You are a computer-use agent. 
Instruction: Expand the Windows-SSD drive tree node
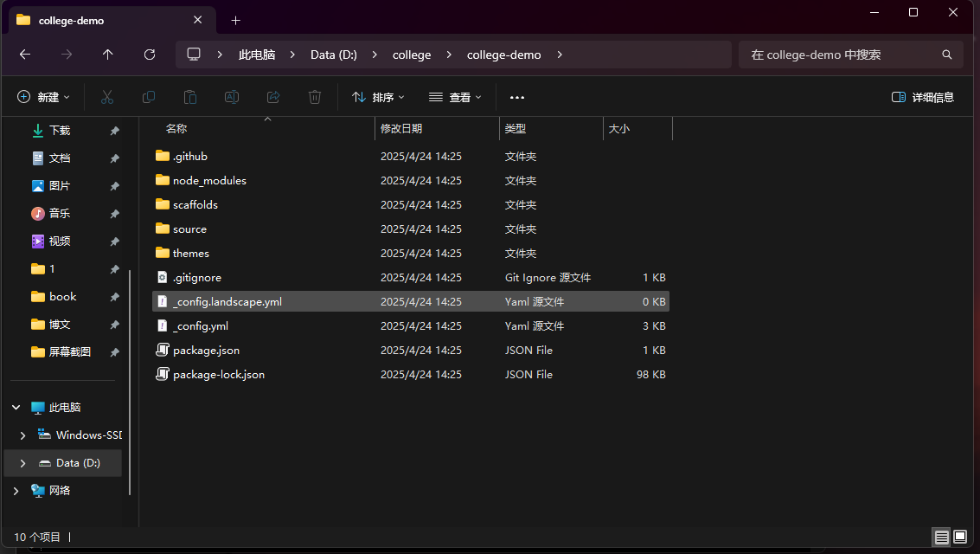coord(23,435)
